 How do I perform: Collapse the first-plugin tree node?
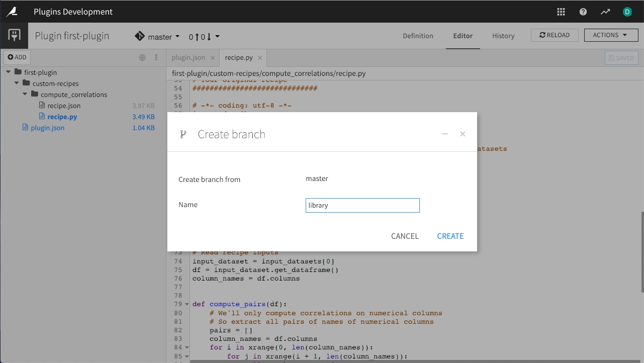pyautogui.click(x=9, y=72)
